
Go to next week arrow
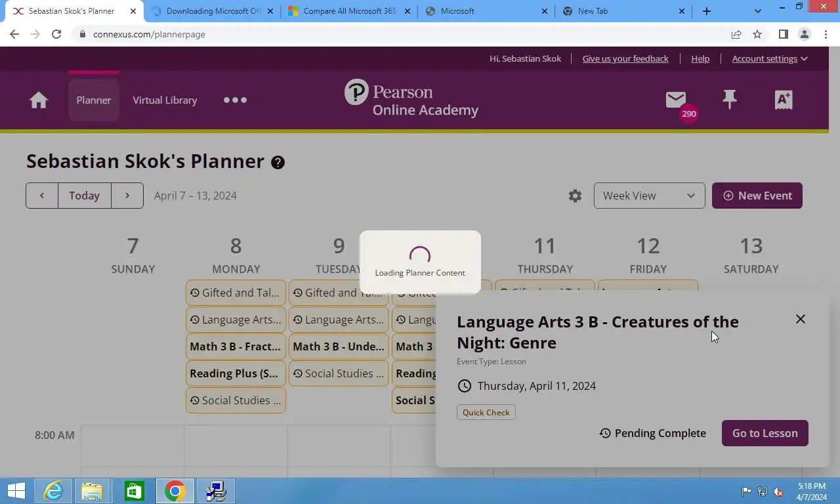click(x=127, y=196)
